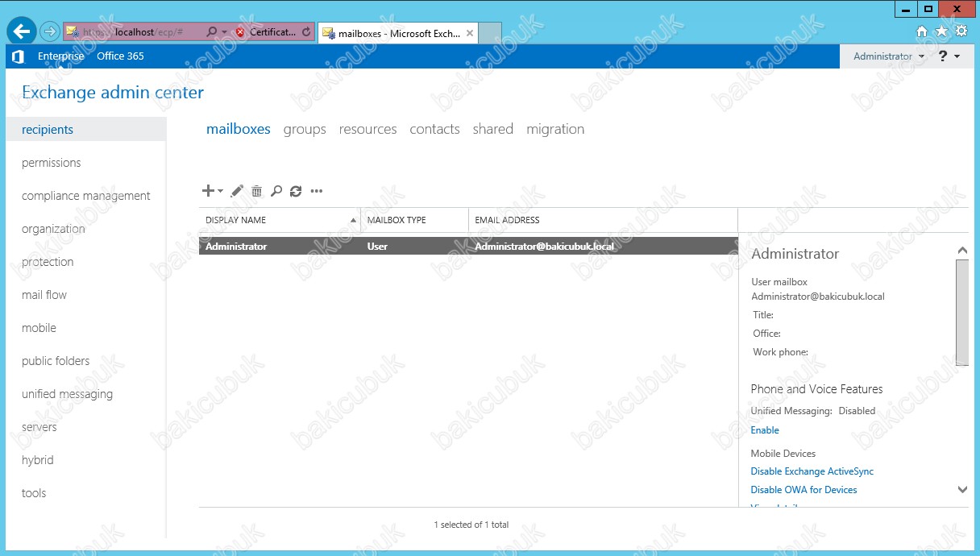Open recipients in the left navigation
Image resolution: width=980 pixels, height=556 pixels.
tap(86, 130)
